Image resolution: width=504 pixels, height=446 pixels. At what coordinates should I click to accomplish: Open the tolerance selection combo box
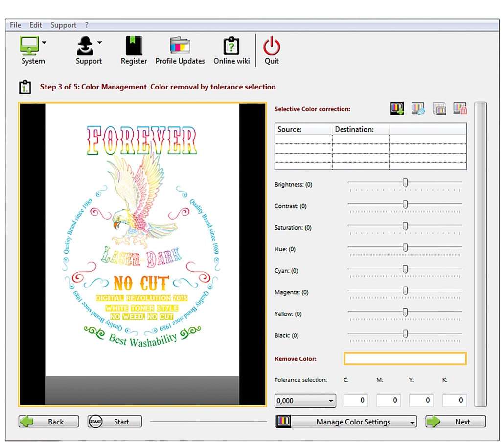[305, 401]
